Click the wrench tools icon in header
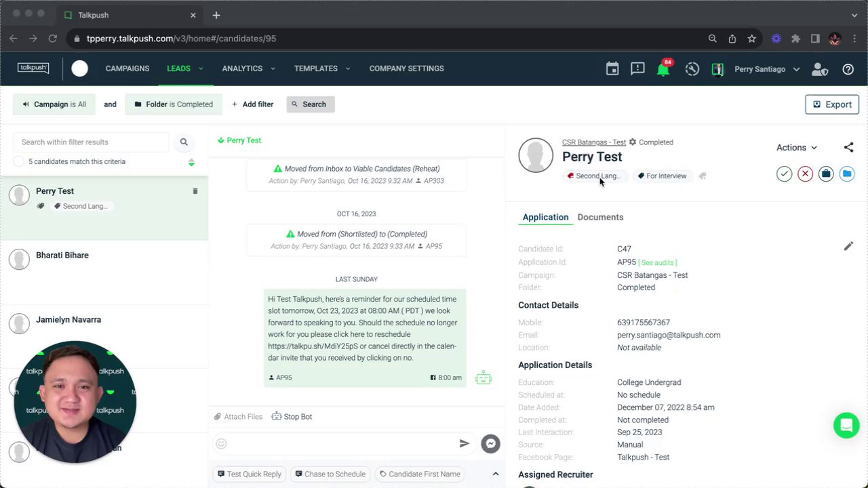 pyautogui.click(x=692, y=68)
